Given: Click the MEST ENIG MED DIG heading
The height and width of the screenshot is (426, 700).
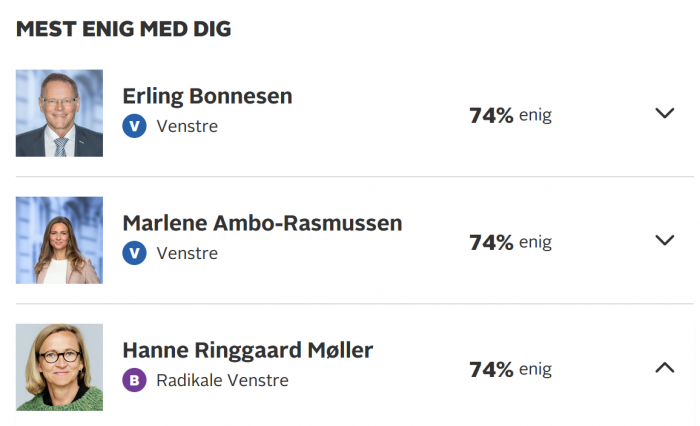Looking at the screenshot, I should (x=124, y=29).
